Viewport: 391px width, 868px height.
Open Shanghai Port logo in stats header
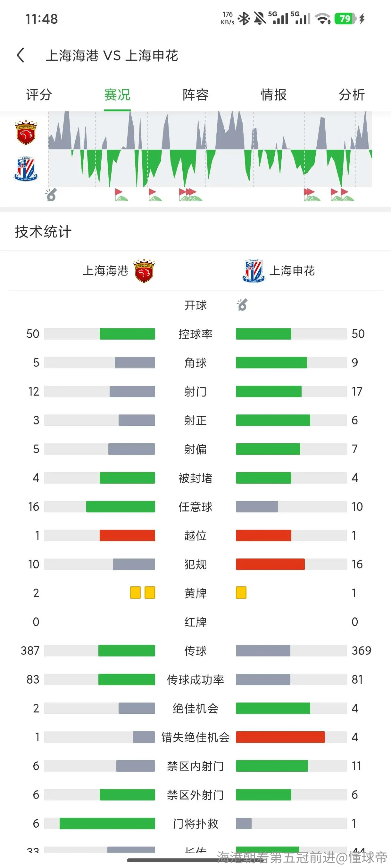tap(144, 270)
